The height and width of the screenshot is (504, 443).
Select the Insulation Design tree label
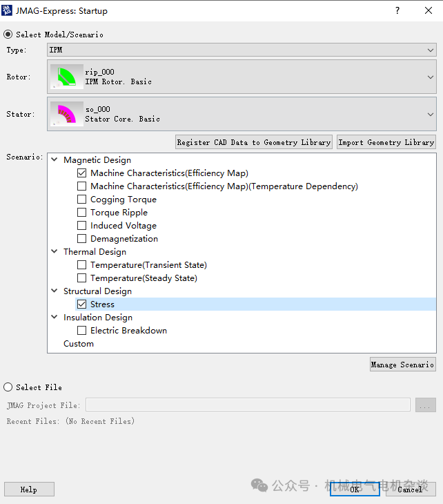[98, 318]
